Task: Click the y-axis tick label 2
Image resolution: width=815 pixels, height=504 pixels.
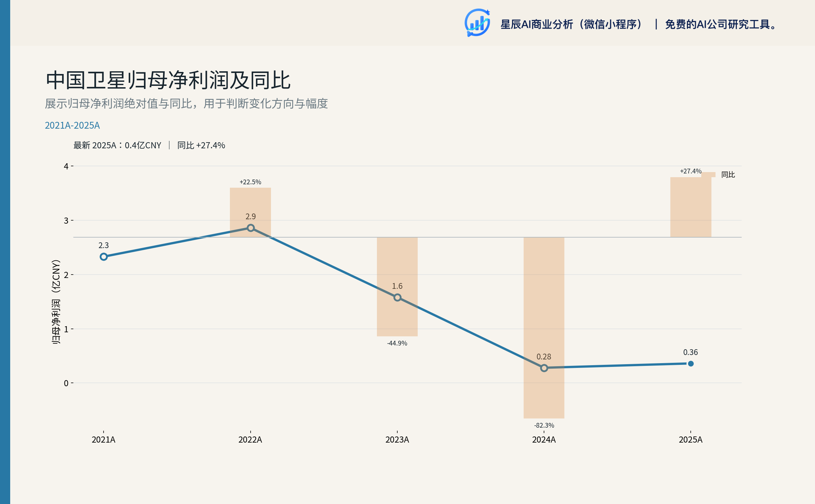Action: point(66,275)
